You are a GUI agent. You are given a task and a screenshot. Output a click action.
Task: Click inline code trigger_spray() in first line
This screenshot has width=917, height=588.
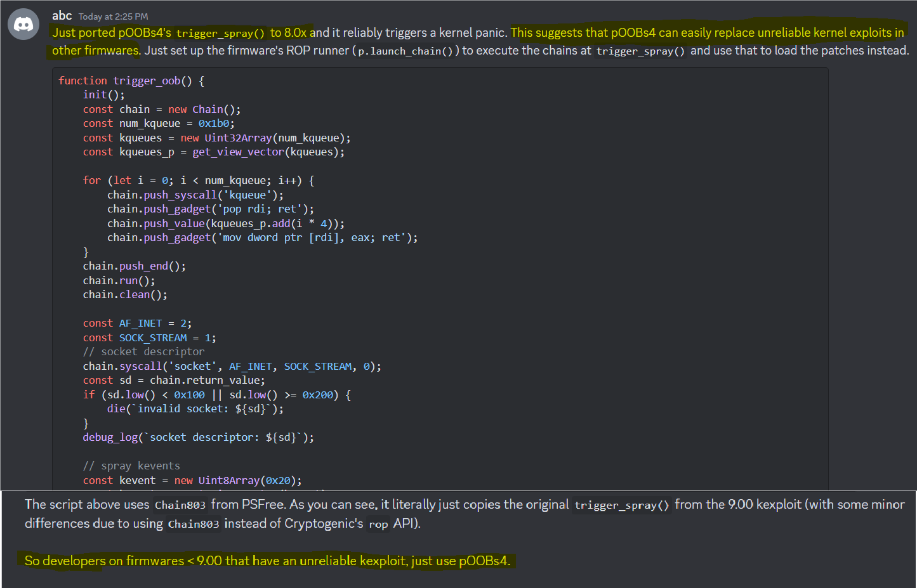pyautogui.click(x=220, y=33)
